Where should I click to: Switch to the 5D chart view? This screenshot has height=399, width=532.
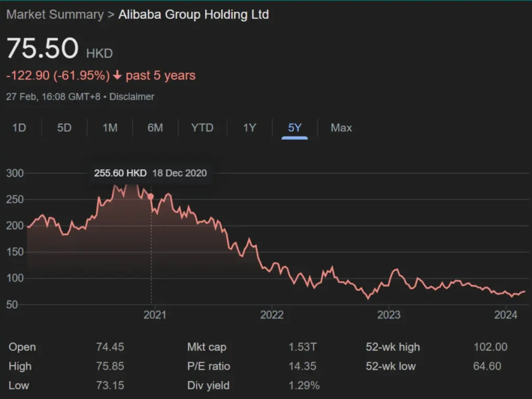(x=63, y=128)
